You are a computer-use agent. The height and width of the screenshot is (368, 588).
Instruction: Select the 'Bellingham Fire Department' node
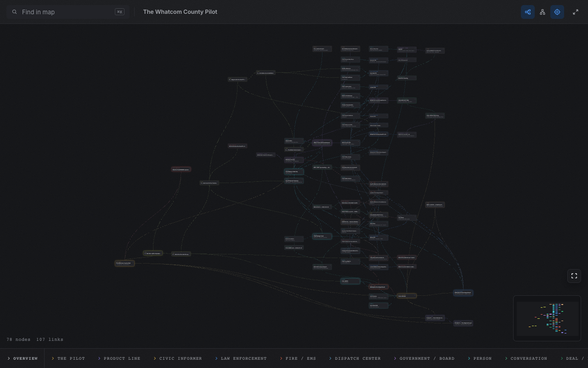click(x=379, y=287)
